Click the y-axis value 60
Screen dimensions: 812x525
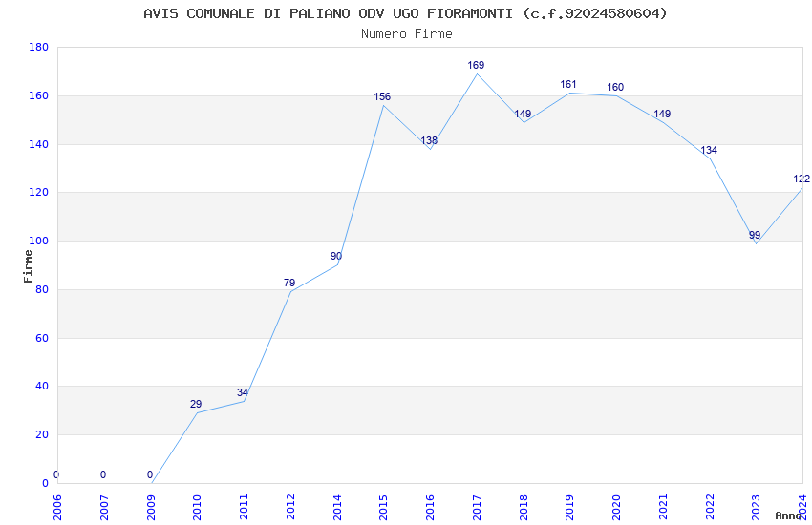coord(42,338)
